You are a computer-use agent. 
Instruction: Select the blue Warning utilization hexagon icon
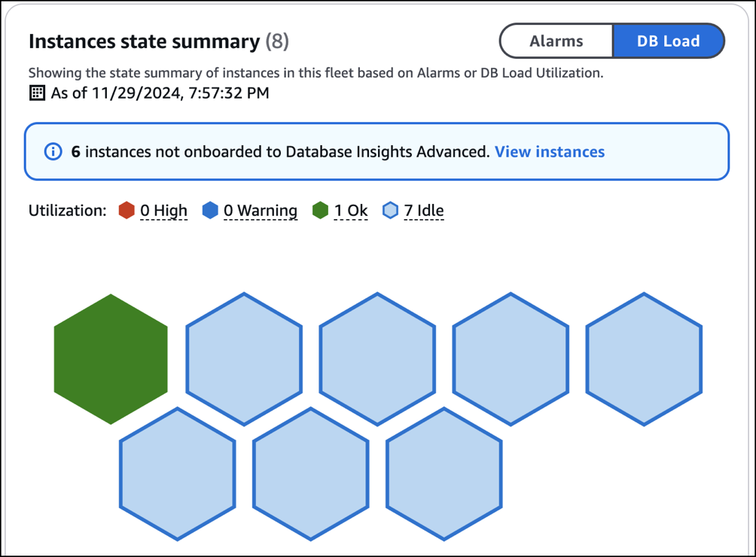click(x=210, y=210)
